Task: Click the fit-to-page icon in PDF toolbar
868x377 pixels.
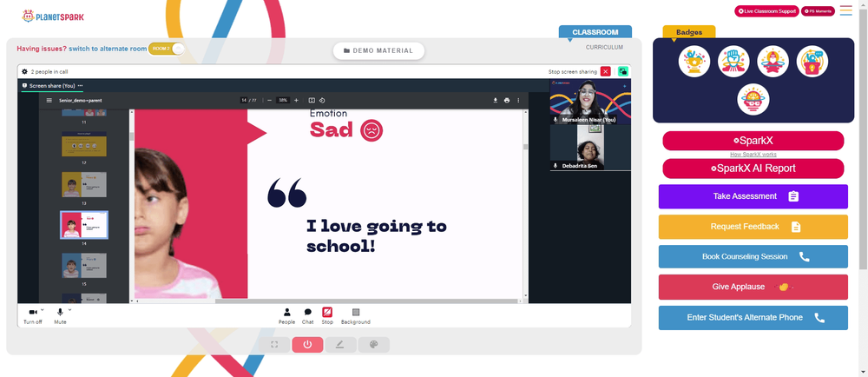Action: pyautogui.click(x=312, y=100)
